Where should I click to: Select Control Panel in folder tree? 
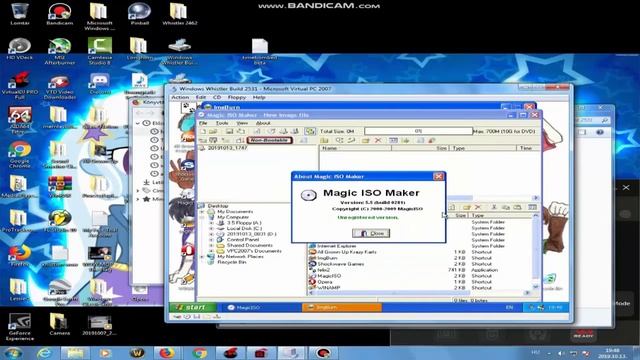[x=243, y=240]
